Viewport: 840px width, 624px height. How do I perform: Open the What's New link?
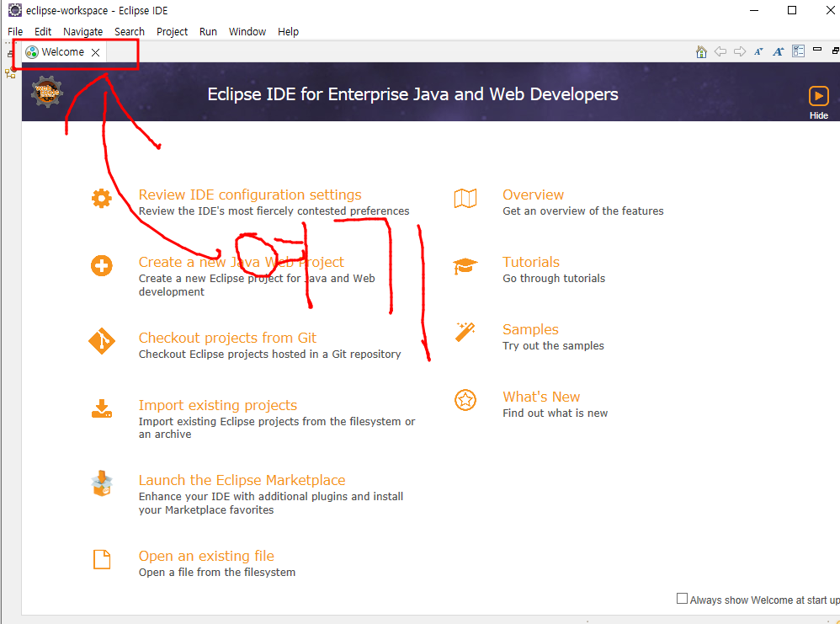click(541, 397)
